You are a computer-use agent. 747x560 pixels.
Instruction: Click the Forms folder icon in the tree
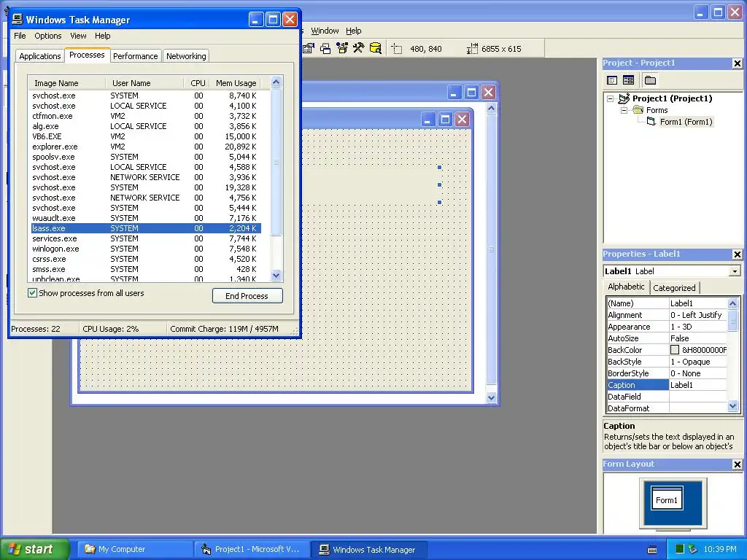click(x=638, y=110)
